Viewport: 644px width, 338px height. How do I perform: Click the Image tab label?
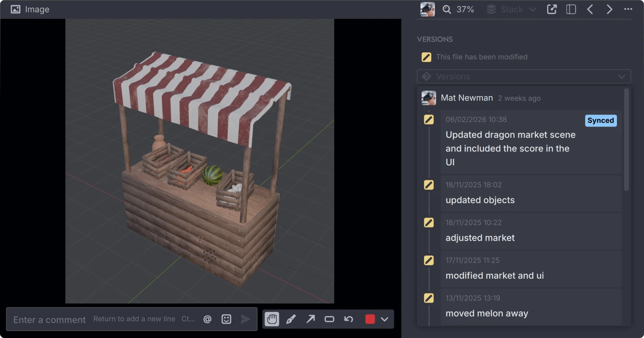[37, 9]
